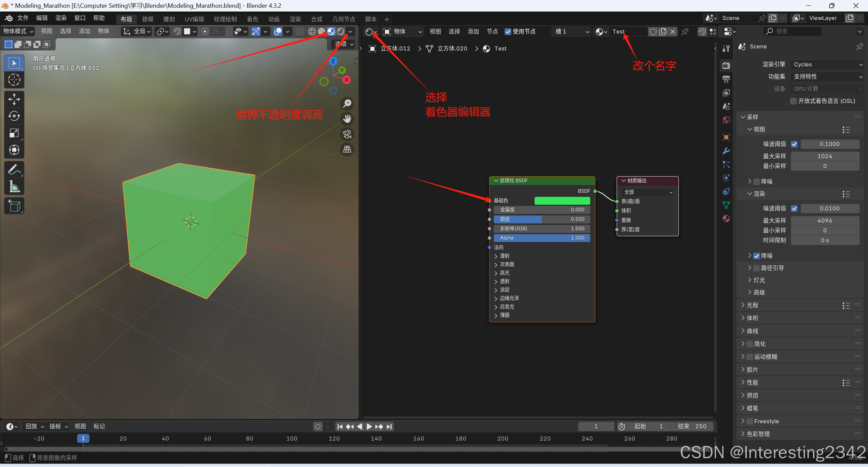The width and height of the screenshot is (868, 467).
Task: Select the Scale tool icon
Action: [14, 133]
